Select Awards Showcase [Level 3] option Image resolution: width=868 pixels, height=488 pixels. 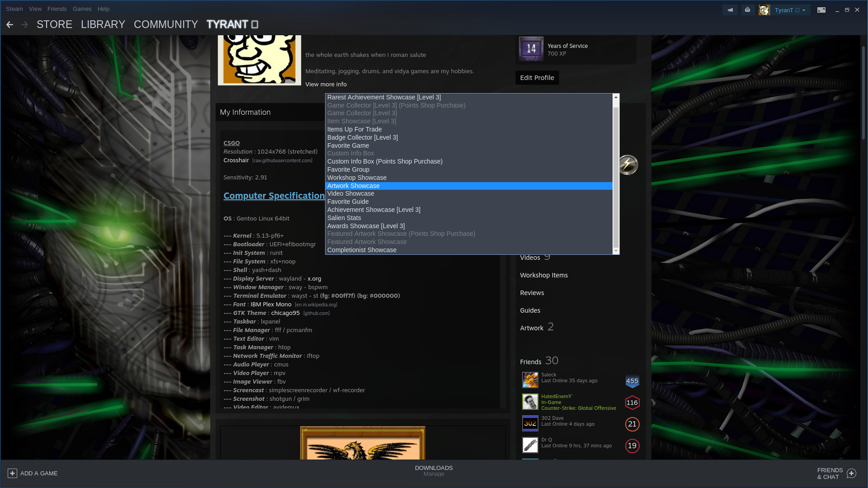click(x=469, y=226)
